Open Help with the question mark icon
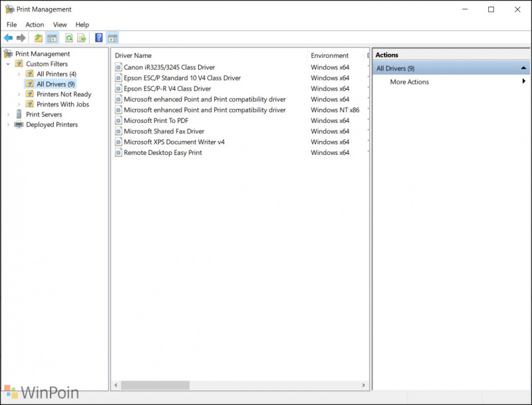The image size is (532, 405). [98, 38]
